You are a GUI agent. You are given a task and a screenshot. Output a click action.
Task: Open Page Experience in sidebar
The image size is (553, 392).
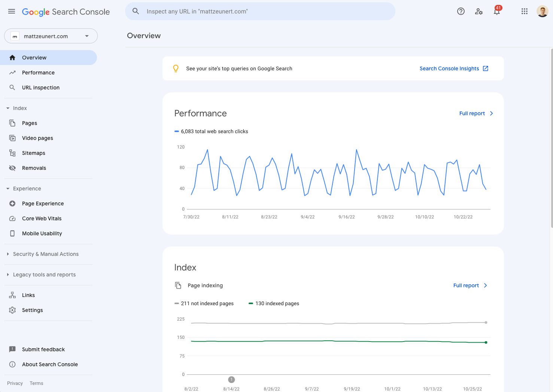(x=49, y=203)
